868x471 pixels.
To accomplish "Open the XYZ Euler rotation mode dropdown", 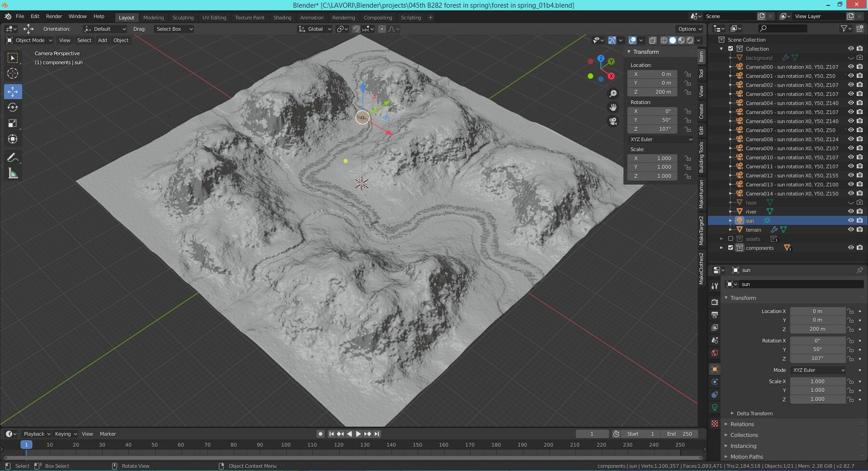I will [x=661, y=139].
